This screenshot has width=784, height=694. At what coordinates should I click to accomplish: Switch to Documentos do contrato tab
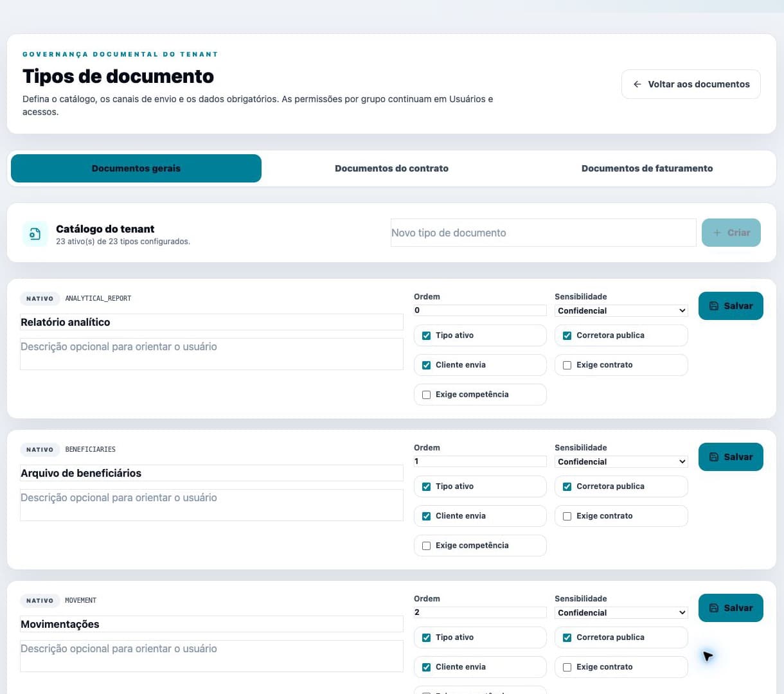pos(391,168)
